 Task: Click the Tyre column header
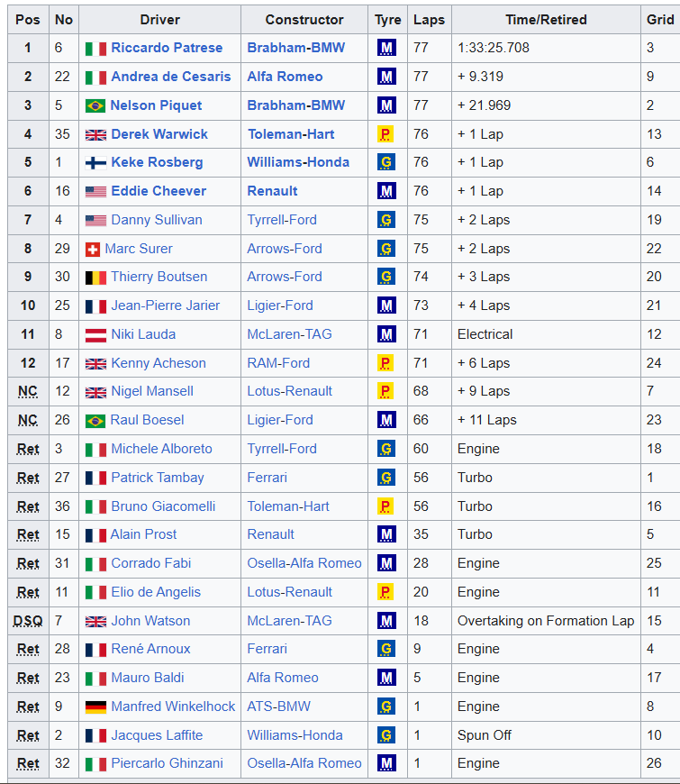click(x=387, y=20)
